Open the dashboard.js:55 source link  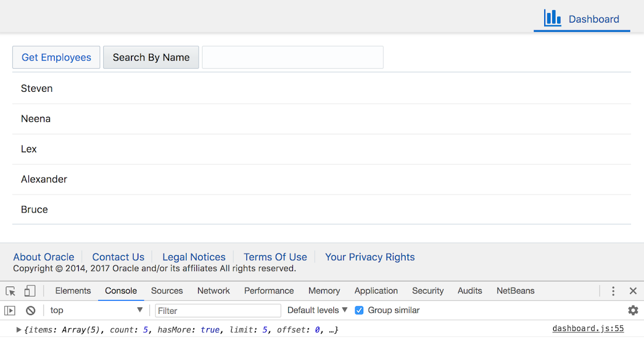pyautogui.click(x=588, y=328)
